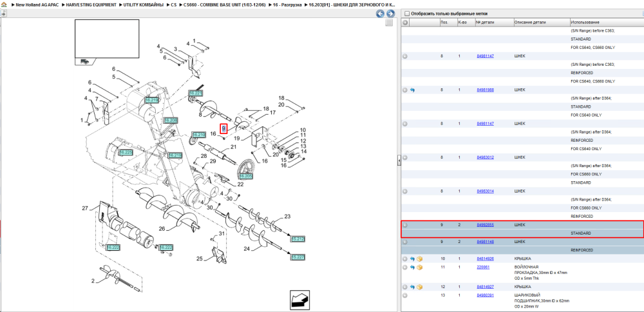Viewport: 644px width, 312px height.
Task: Add part 84992855 with its plus icon
Action: [405, 225]
